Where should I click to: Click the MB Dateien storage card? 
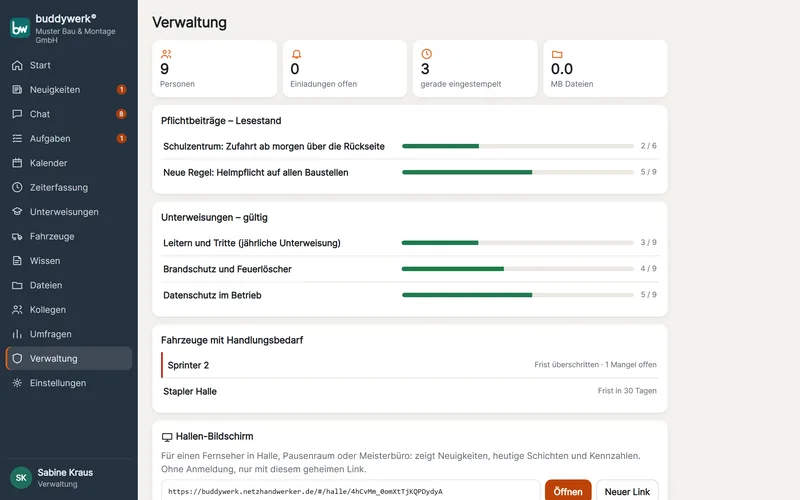(x=605, y=68)
